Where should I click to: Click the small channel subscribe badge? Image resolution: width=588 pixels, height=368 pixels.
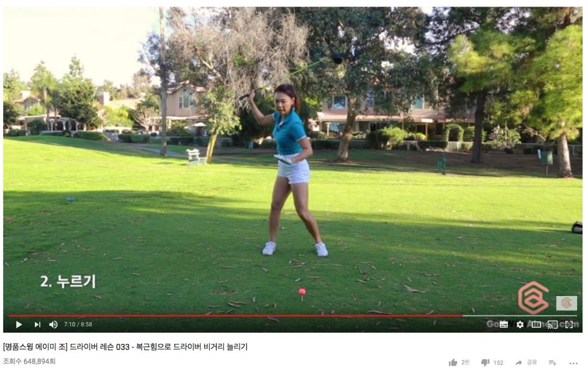(x=566, y=304)
